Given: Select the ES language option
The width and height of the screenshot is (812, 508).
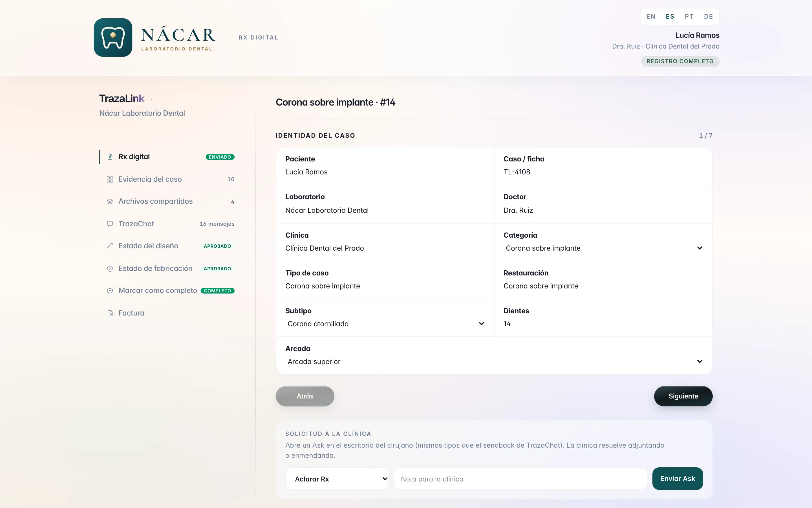Looking at the screenshot, I should [x=670, y=16].
